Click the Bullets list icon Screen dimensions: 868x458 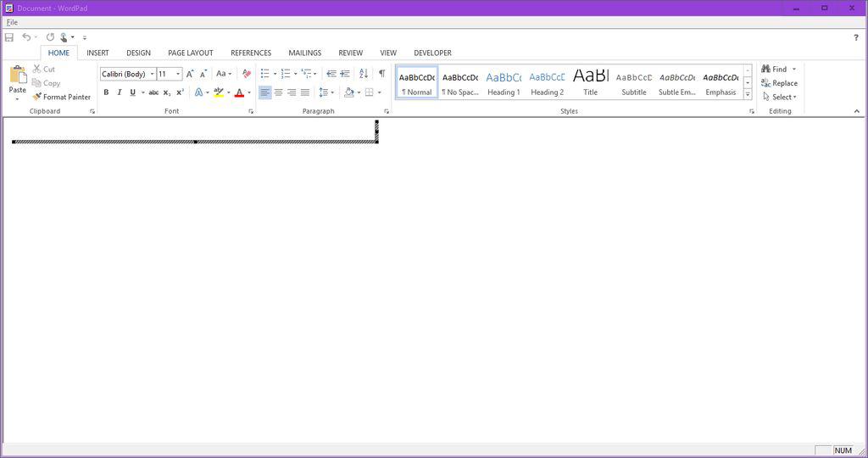(x=265, y=74)
